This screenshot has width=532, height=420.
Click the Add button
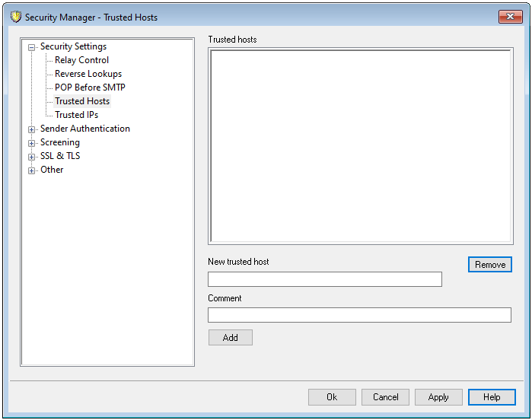click(230, 338)
